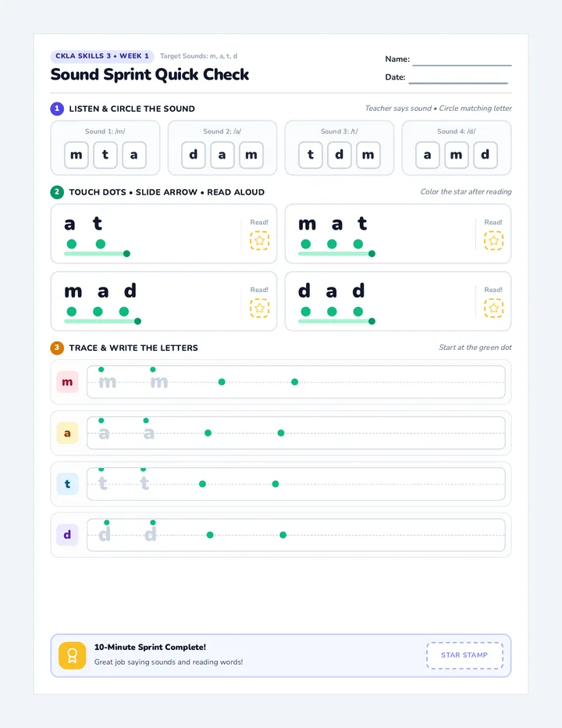Click the star icon in the 'm a d' card
This screenshot has height=728, width=562.
[259, 309]
